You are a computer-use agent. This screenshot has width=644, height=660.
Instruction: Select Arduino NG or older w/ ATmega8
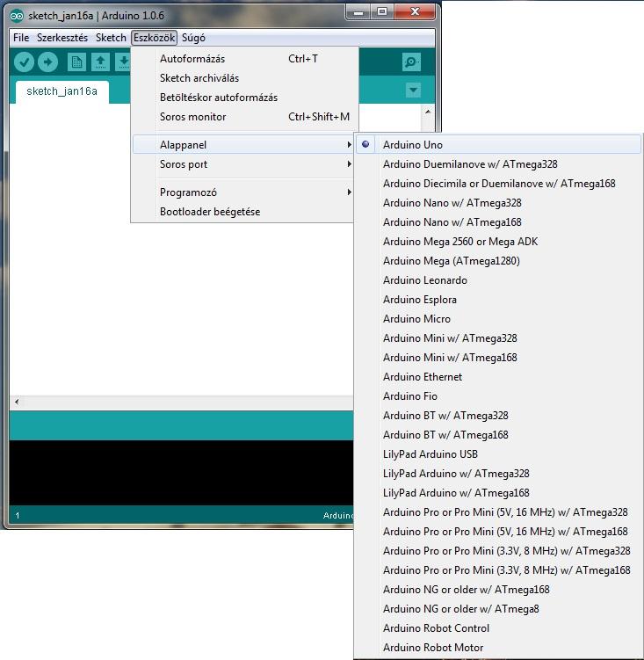(x=498, y=609)
